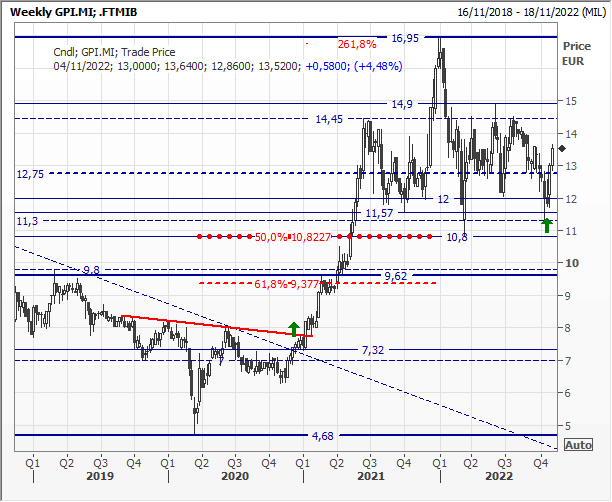Click the Auto scale button

click(579, 445)
